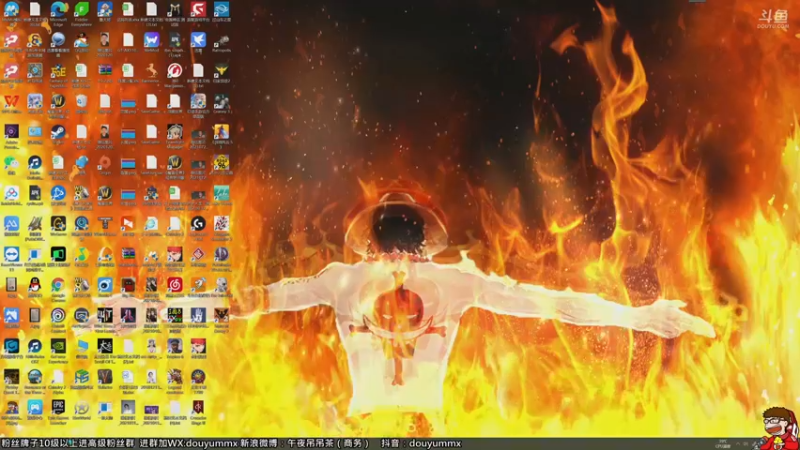The width and height of the screenshot is (800, 450).
Task: Open the QQ Music green-yellow icon
Action: click(82, 254)
